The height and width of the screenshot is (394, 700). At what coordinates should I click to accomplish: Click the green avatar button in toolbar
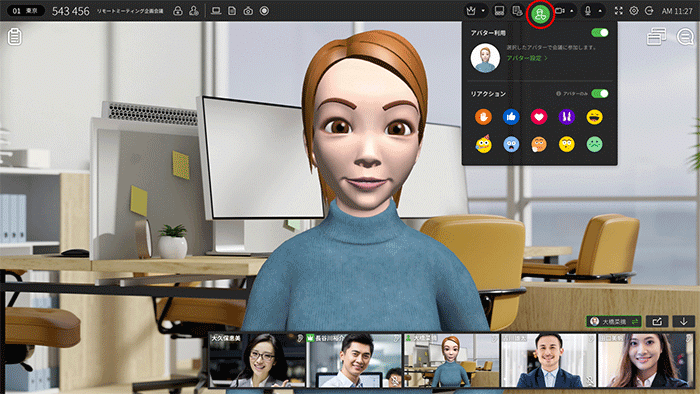pyautogui.click(x=540, y=14)
